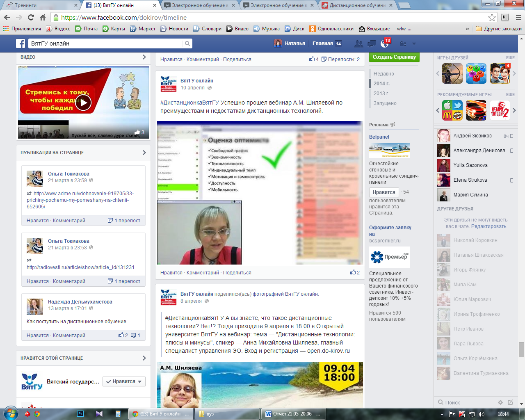Select 2013 г. in timeline
This screenshot has height=420, width=525.
[x=381, y=94]
